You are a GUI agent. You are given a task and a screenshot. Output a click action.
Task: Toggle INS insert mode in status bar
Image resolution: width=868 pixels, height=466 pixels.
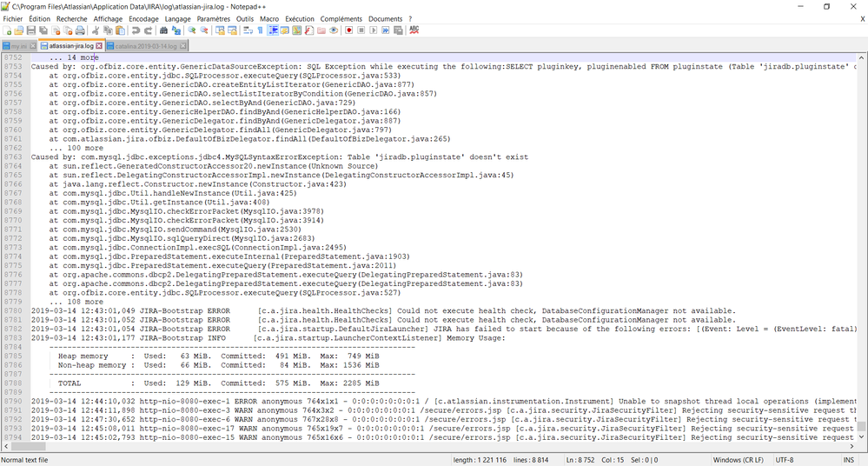click(x=848, y=460)
